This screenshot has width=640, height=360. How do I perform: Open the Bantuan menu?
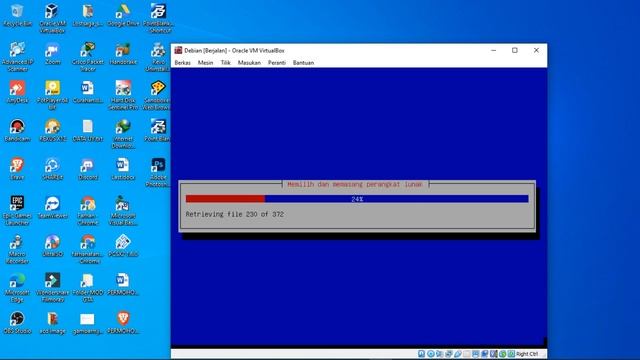click(303, 62)
